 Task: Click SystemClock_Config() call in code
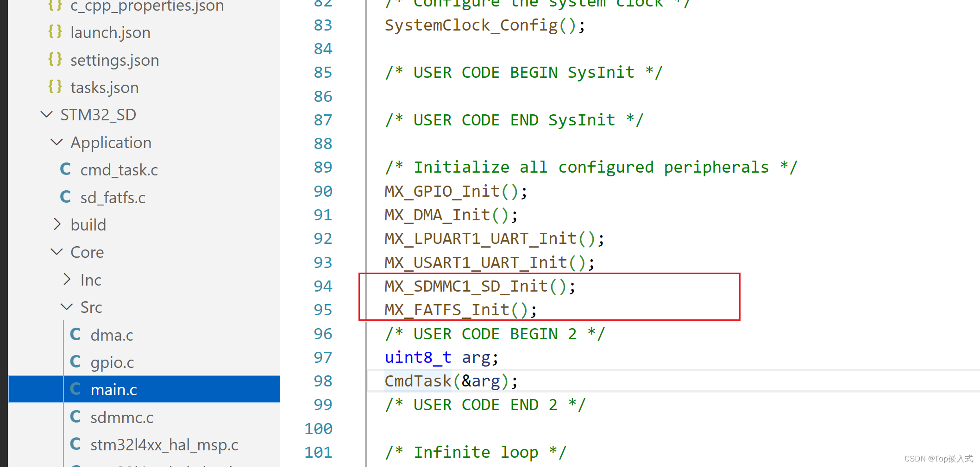coord(485,25)
